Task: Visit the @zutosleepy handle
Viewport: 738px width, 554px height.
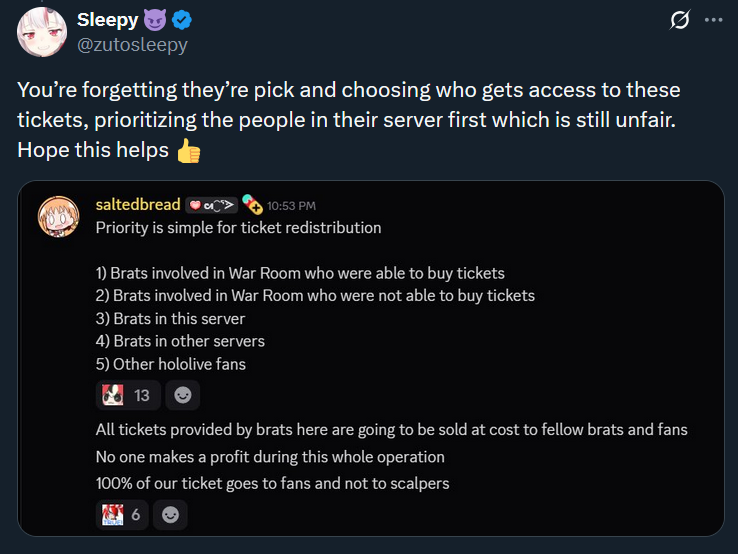Action: pos(132,44)
